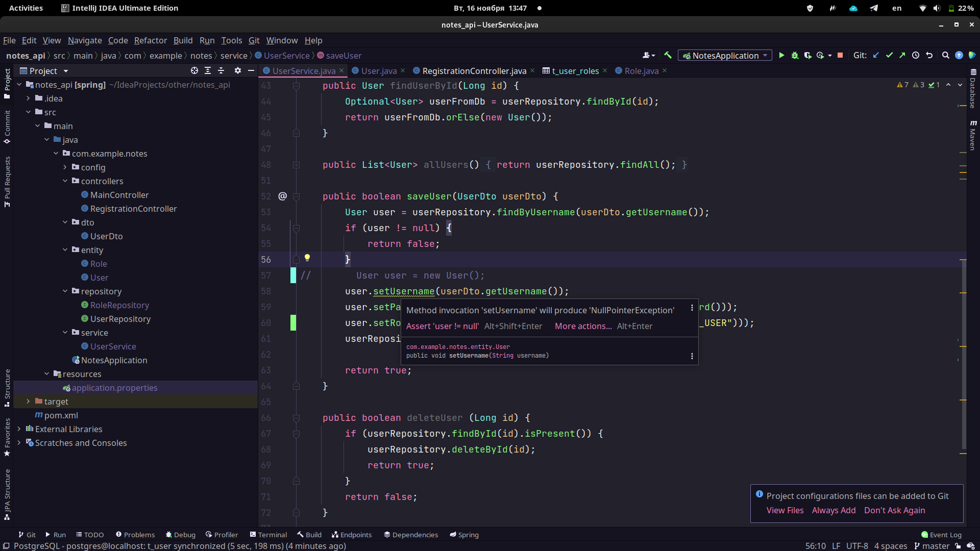The height and width of the screenshot is (551, 980).
Task: Show Git history using the clock icon
Action: [916, 55]
